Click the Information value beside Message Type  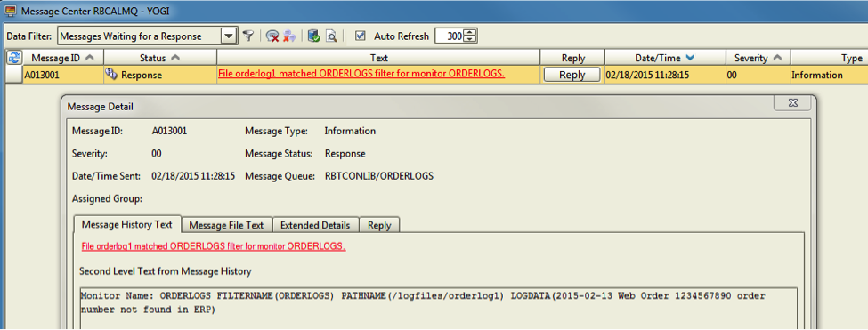point(350,132)
